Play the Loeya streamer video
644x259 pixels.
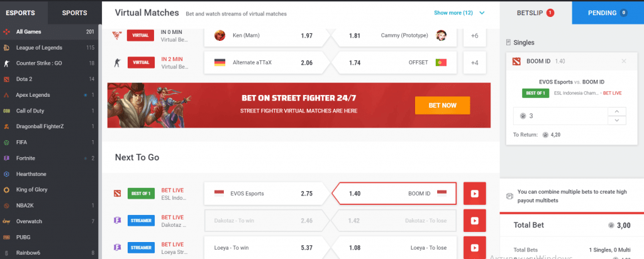click(474, 248)
